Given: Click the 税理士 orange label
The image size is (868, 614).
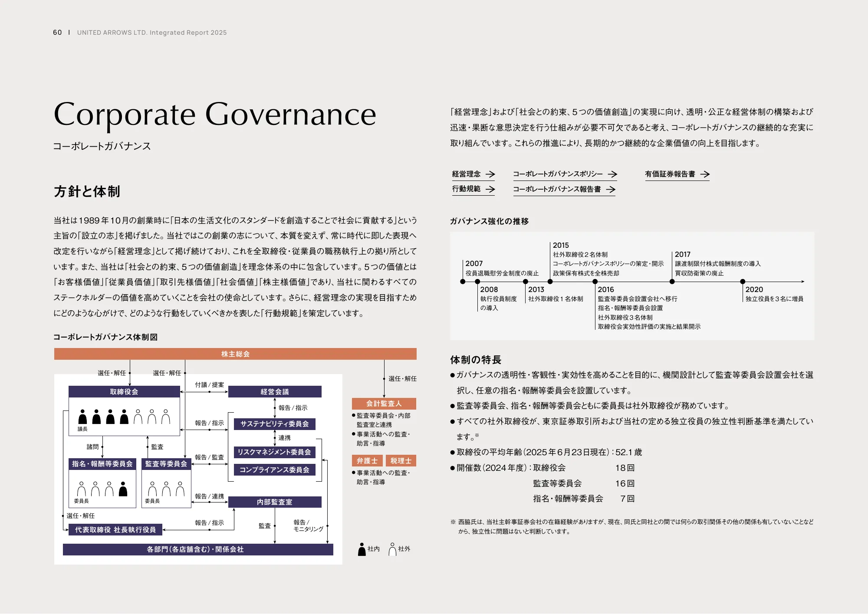Looking at the screenshot, I should 401,461.
